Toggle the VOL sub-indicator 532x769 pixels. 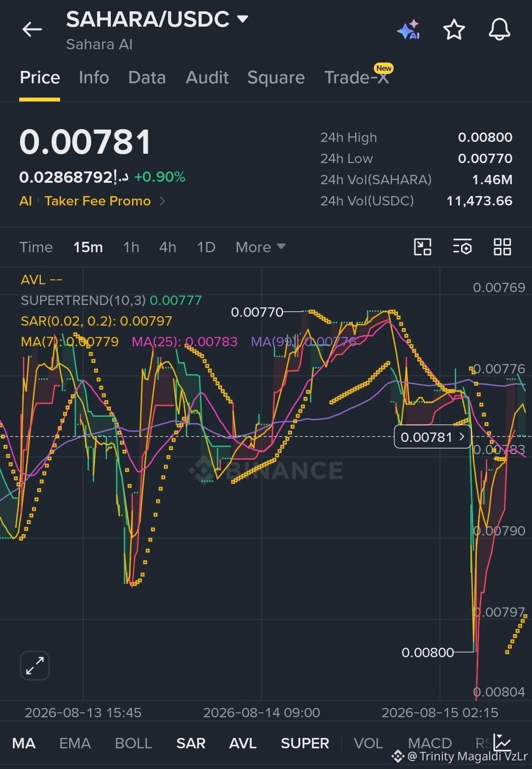368,743
